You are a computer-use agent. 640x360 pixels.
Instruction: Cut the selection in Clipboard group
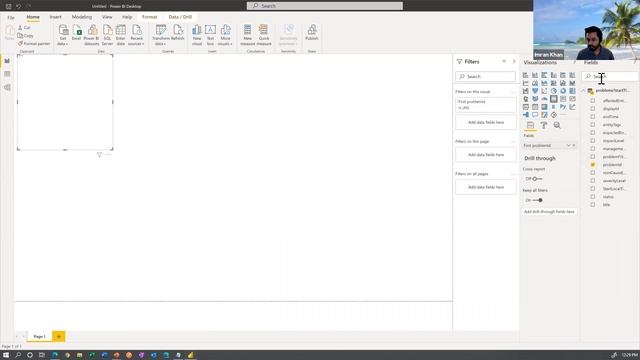(x=24, y=28)
